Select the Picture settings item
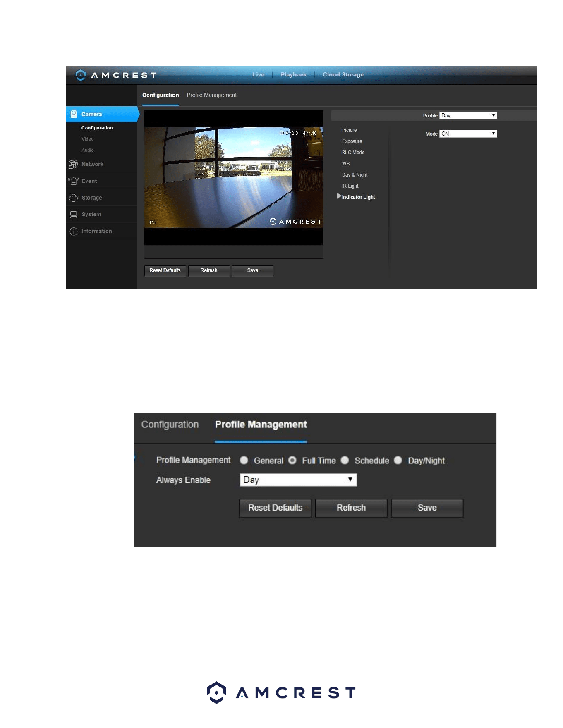The image size is (563, 728). click(x=349, y=130)
